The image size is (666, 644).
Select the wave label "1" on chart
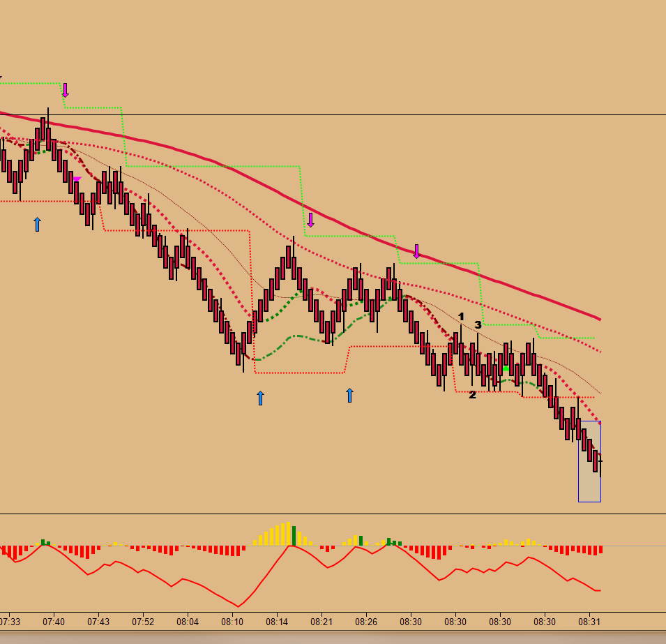(461, 317)
